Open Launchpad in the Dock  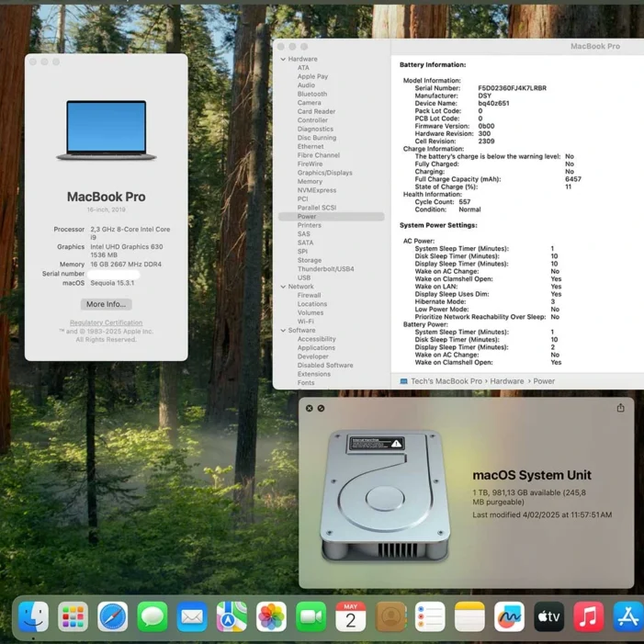tap(73, 616)
